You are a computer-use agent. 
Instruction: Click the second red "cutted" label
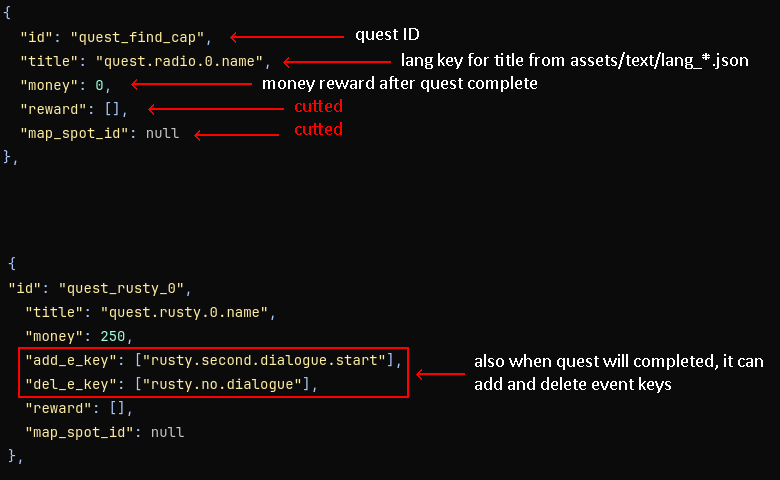[318, 130]
